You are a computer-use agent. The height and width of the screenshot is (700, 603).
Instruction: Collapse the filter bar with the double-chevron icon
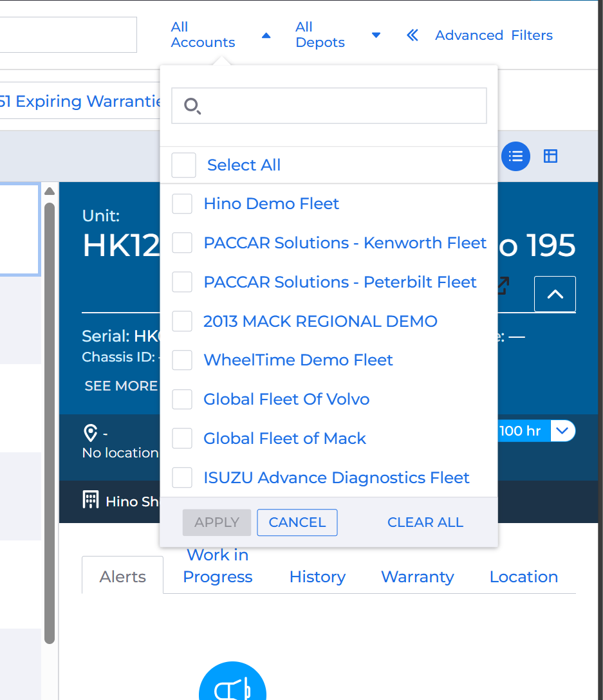(x=413, y=35)
